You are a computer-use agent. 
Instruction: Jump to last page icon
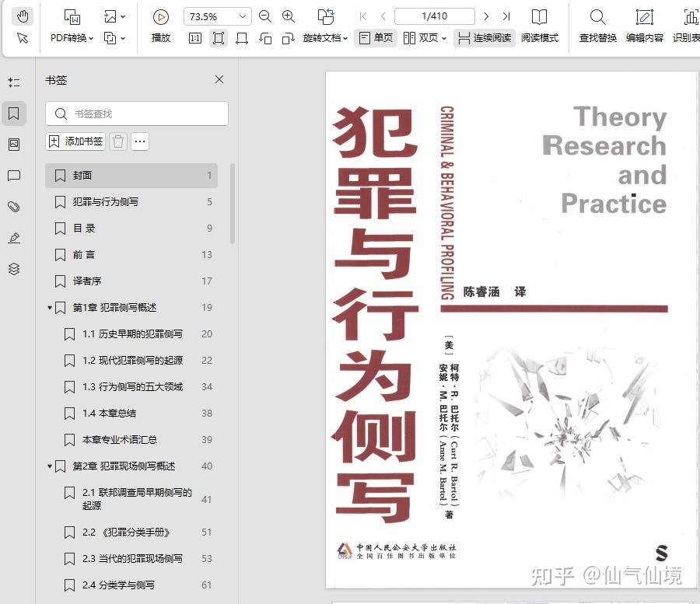pyautogui.click(x=506, y=16)
